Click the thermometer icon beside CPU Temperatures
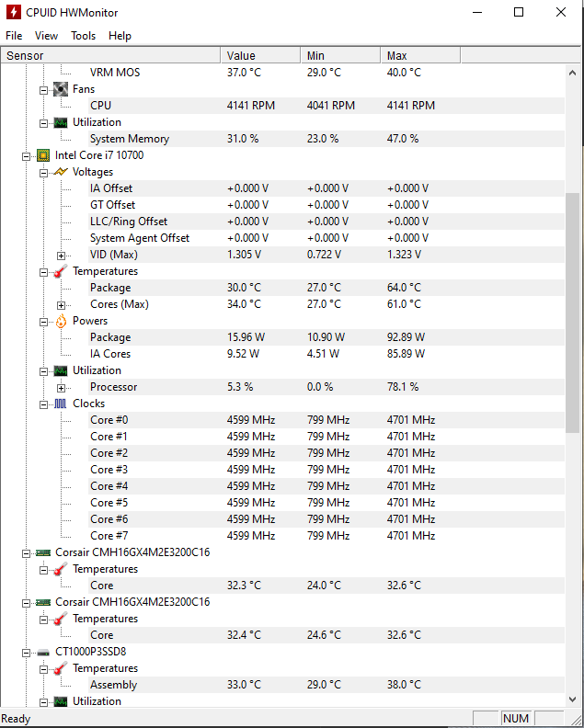Image resolution: width=584 pixels, height=728 pixels. pyautogui.click(x=60, y=271)
